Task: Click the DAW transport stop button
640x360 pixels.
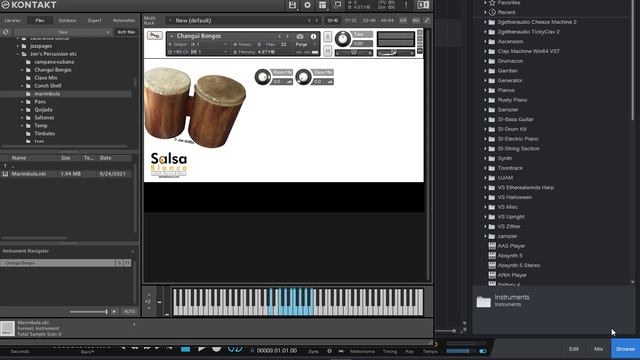Action: tap(185, 349)
